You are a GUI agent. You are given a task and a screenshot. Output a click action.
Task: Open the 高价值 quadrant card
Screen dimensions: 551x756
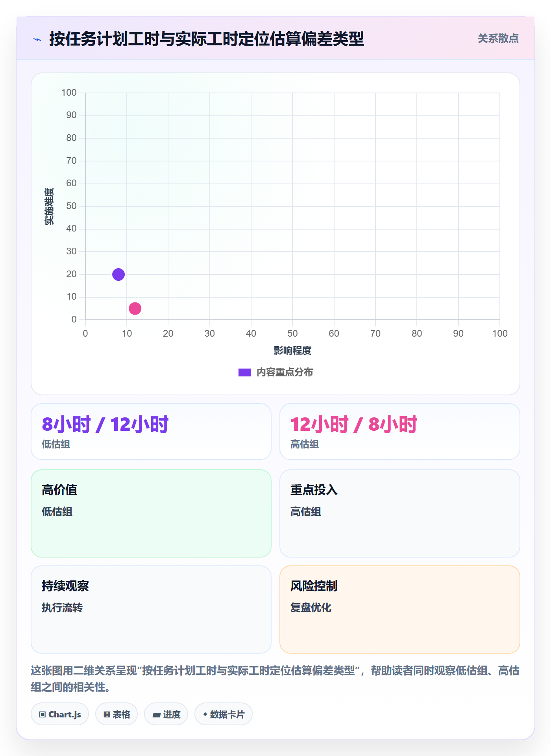click(151, 513)
